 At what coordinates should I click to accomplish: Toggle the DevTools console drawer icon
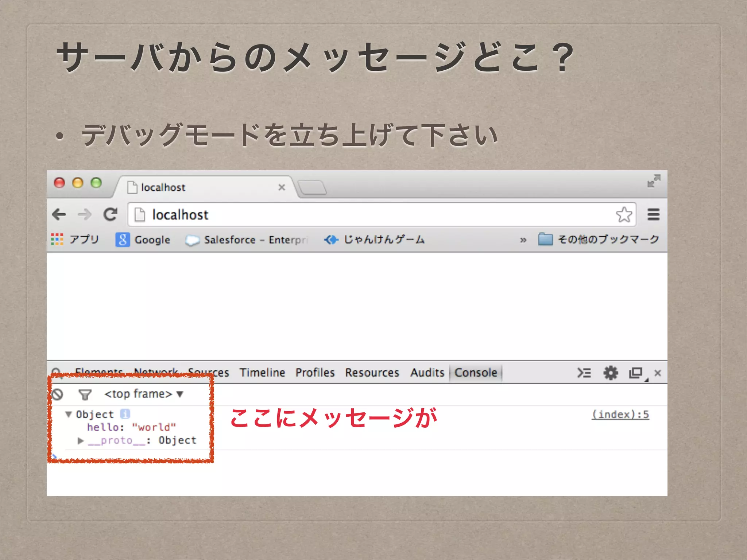click(584, 373)
